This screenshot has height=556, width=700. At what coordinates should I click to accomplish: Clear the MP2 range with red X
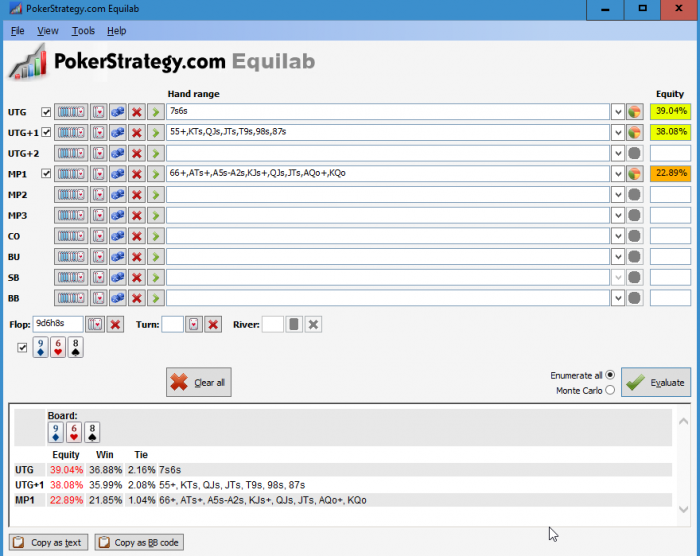137,194
